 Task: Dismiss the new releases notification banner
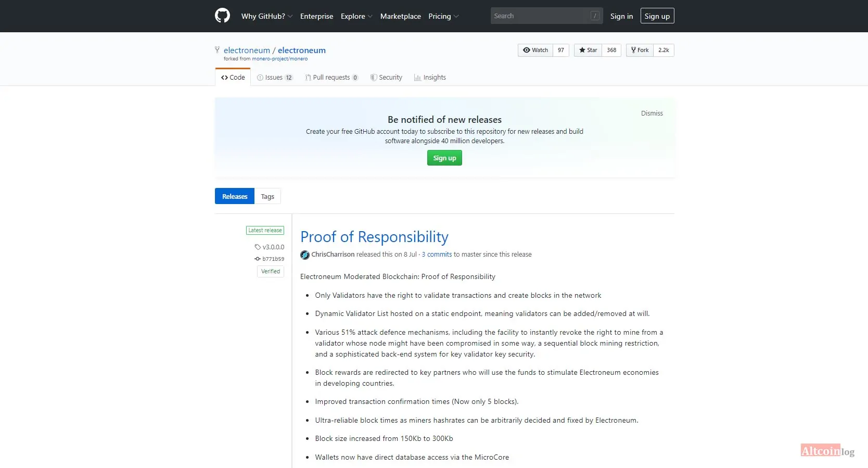click(652, 113)
